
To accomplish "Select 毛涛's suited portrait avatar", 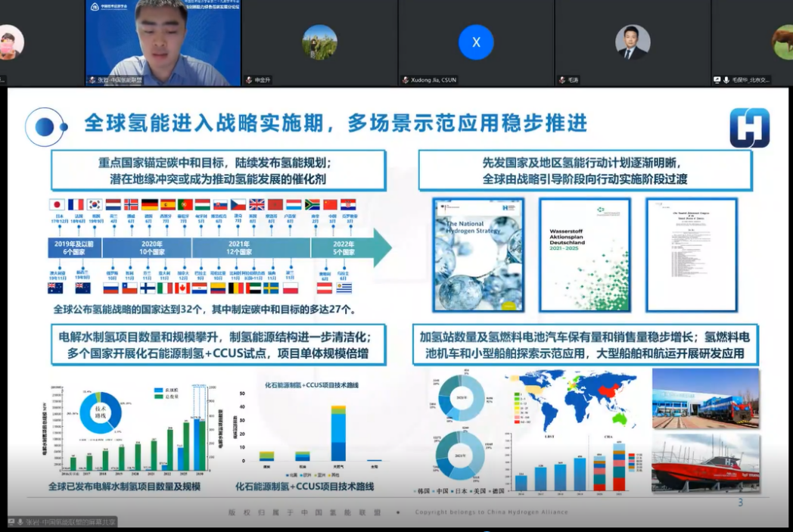I will [632, 42].
